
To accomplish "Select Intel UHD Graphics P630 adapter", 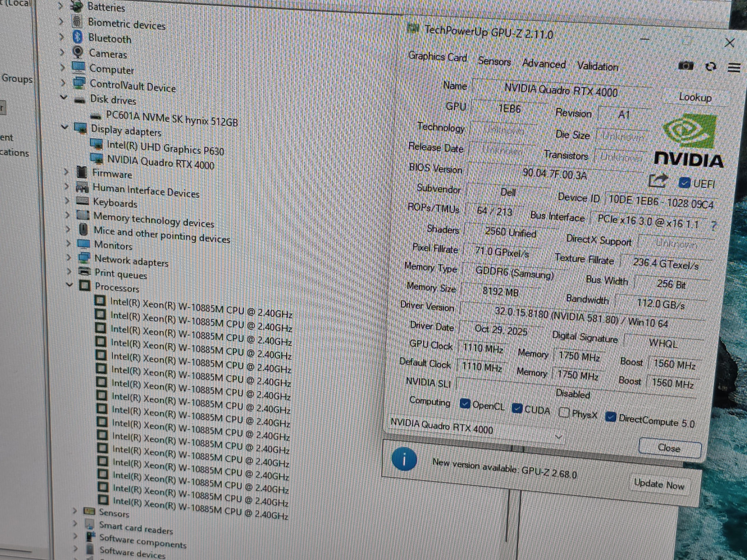I will click(165, 148).
